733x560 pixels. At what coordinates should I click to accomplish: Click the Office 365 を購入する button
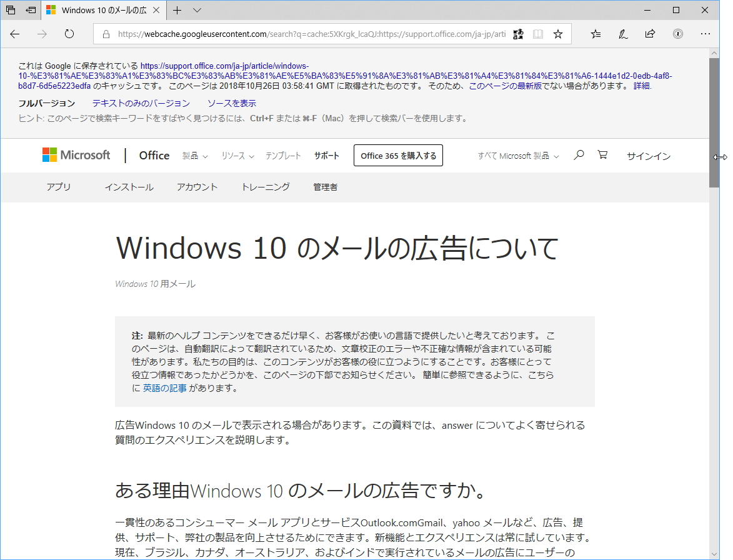pos(398,155)
